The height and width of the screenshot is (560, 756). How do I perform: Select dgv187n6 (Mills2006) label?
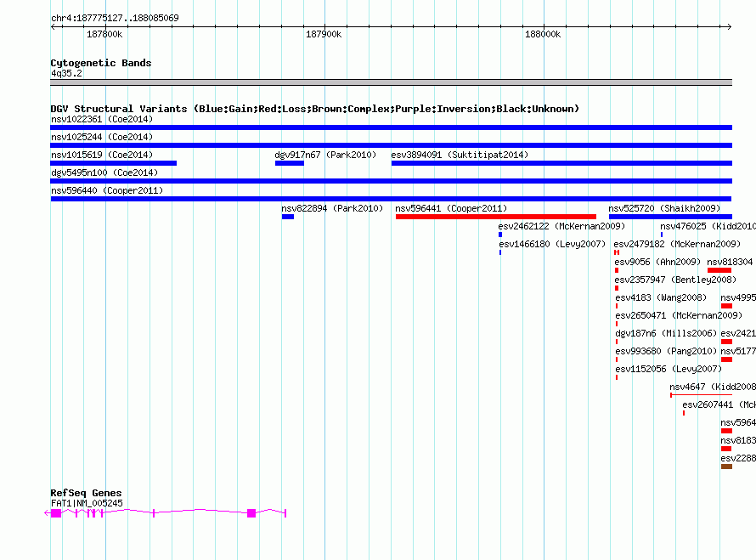click(x=666, y=333)
